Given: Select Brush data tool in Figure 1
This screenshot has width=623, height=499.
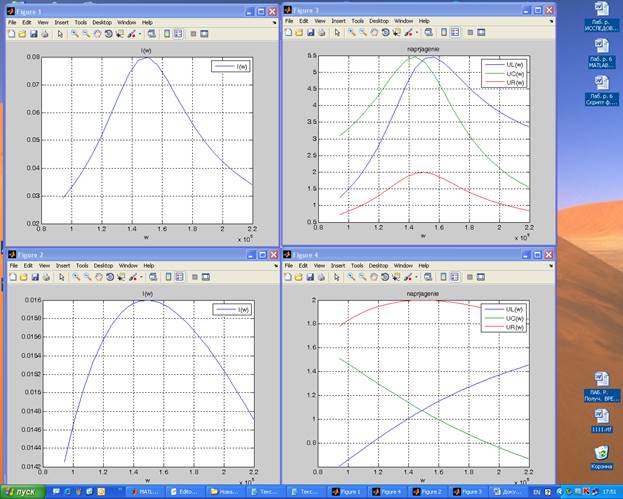Looking at the screenshot, I should pos(132,34).
